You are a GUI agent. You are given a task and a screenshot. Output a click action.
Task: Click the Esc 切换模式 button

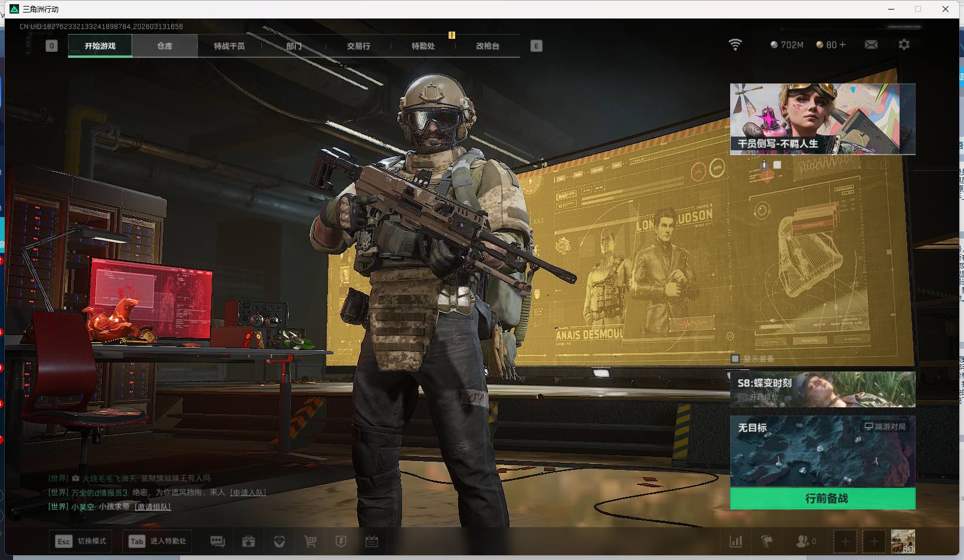coord(81,541)
